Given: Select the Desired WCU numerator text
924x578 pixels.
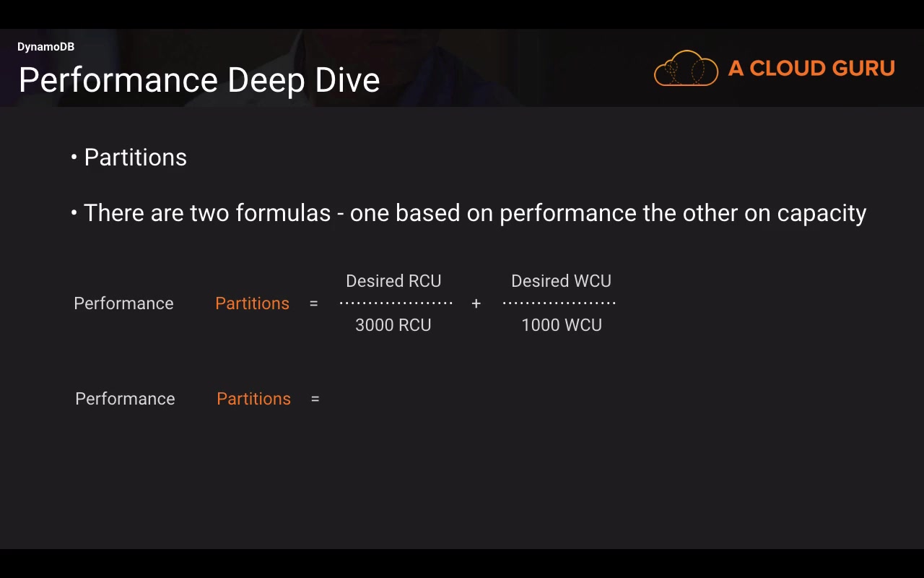Looking at the screenshot, I should (x=561, y=281).
